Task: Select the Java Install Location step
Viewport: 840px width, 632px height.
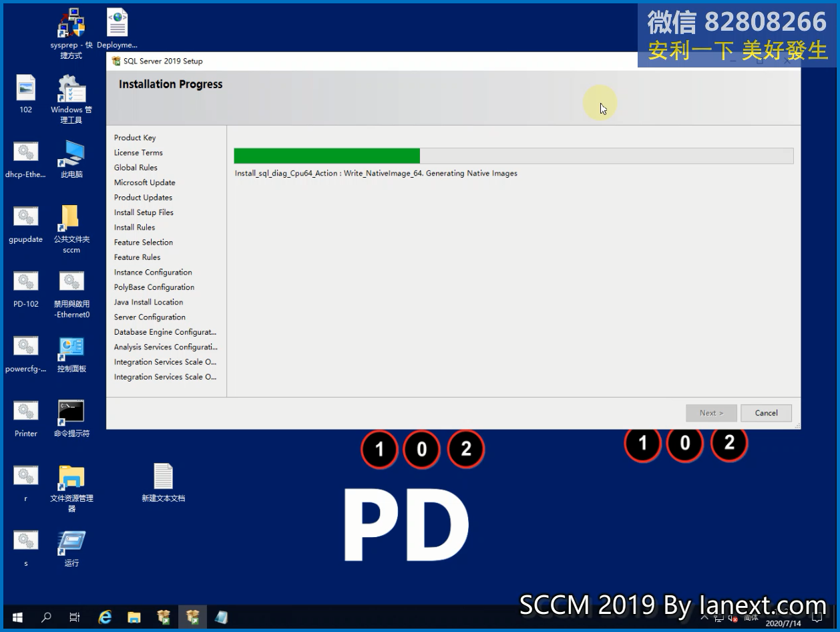Action: (148, 302)
